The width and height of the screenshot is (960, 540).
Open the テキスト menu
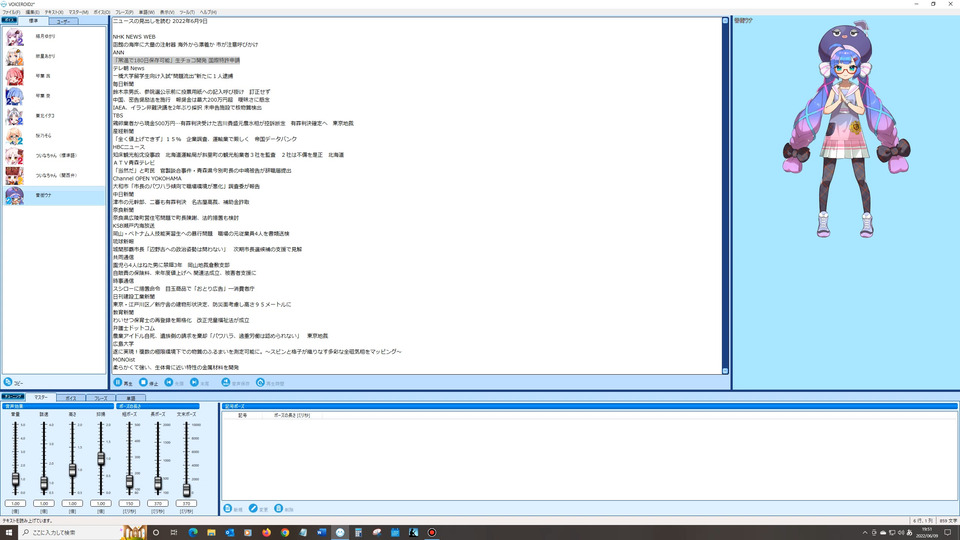[54, 12]
